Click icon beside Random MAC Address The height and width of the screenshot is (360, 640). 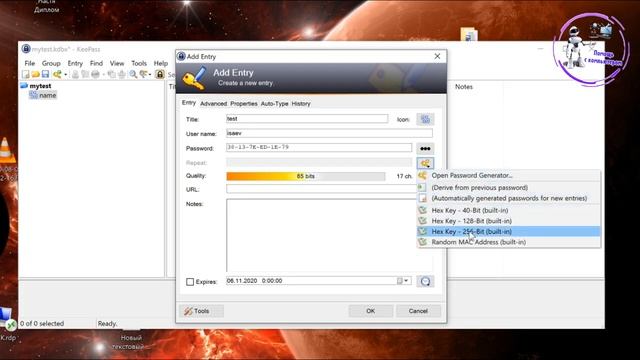423,242
